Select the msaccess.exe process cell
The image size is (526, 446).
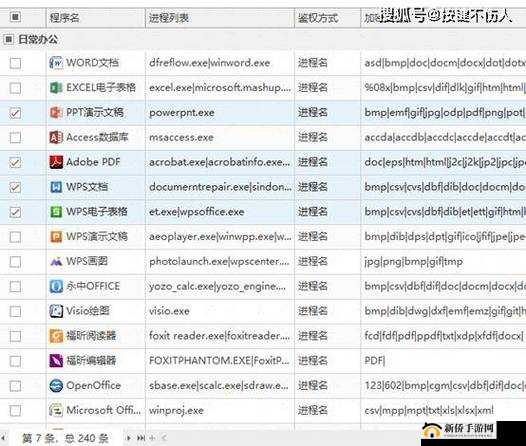[181, 137]
